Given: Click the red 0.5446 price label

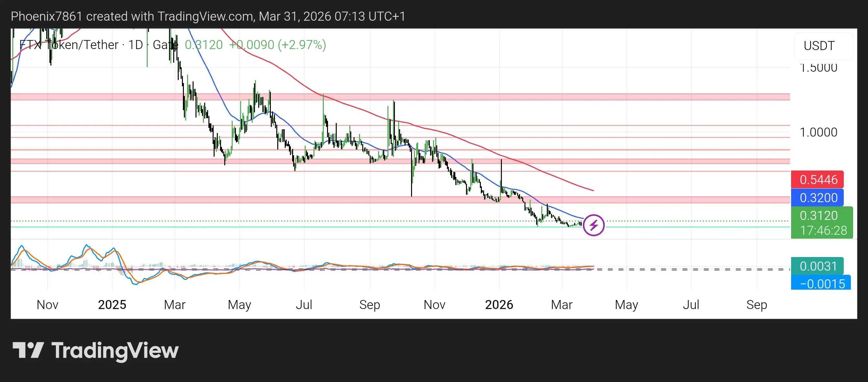Looking at the screenshot, I should (x=818, y=180).
